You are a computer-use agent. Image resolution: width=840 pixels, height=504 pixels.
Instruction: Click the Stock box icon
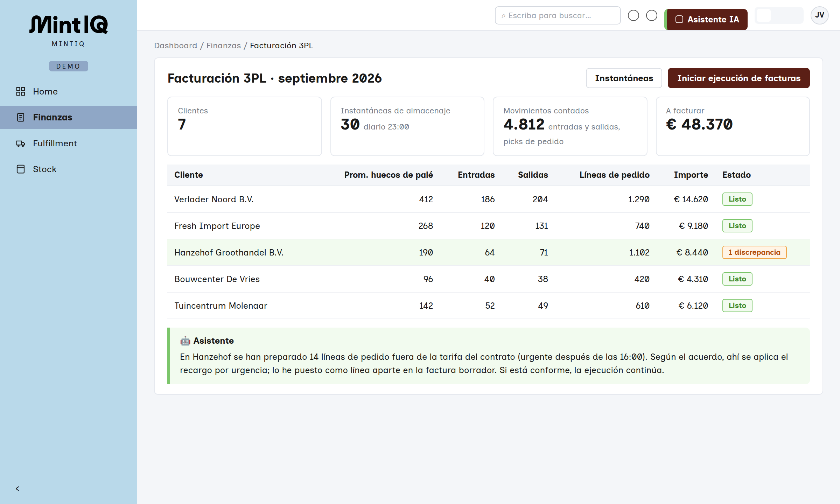21,169
